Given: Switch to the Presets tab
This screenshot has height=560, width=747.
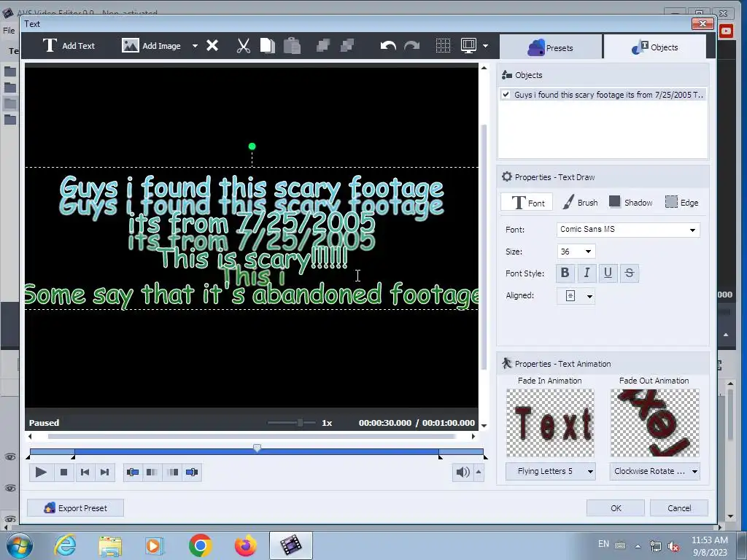Looking at the screenshot, I should pyautogui.click(x=551, y=47).
